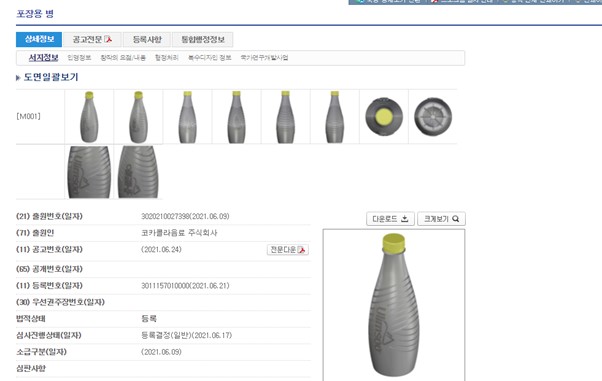Image resolution: width=602 pixels, height=381 pixels.
Task: Click the 크게보기 button
Action: (441, 219)
